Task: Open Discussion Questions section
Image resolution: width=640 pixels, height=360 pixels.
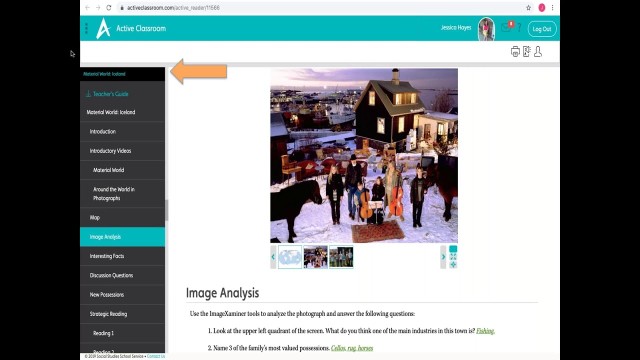Action: [x=122, y=275]
